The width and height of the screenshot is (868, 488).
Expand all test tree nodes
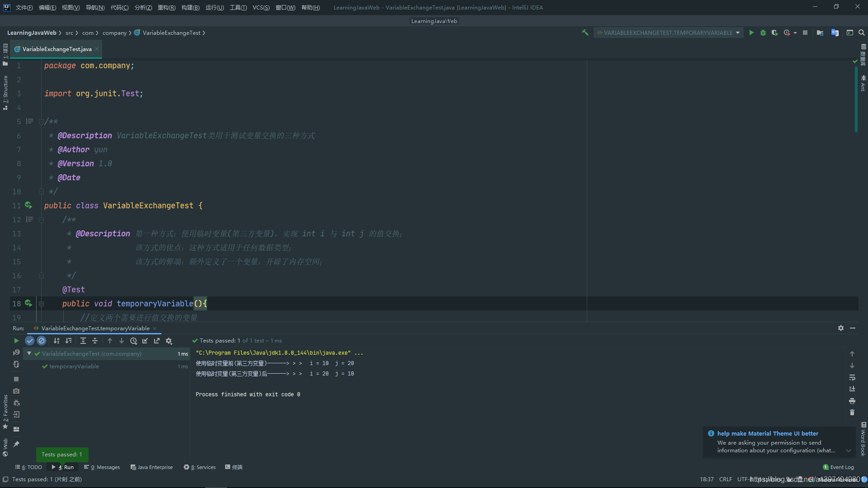coord(83,341)
